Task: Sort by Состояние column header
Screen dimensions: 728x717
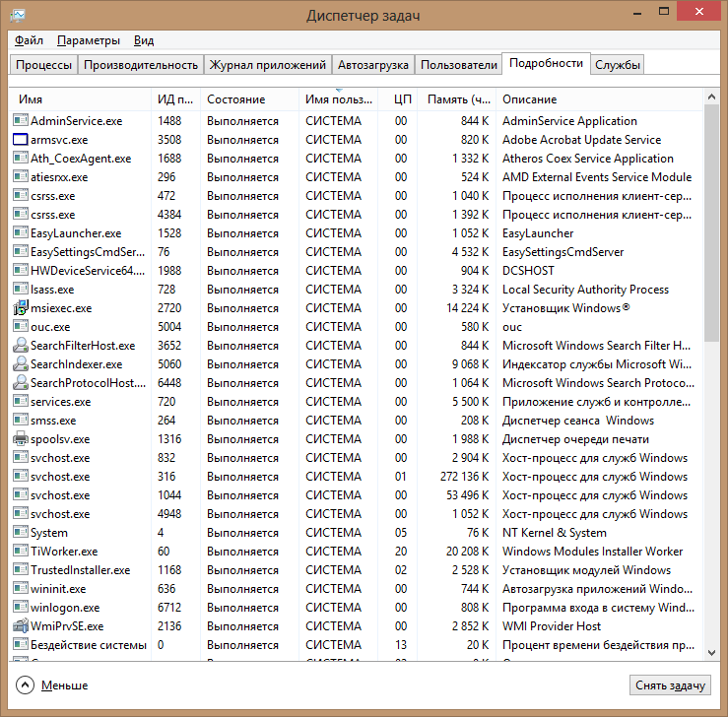Action: point(250,99)
